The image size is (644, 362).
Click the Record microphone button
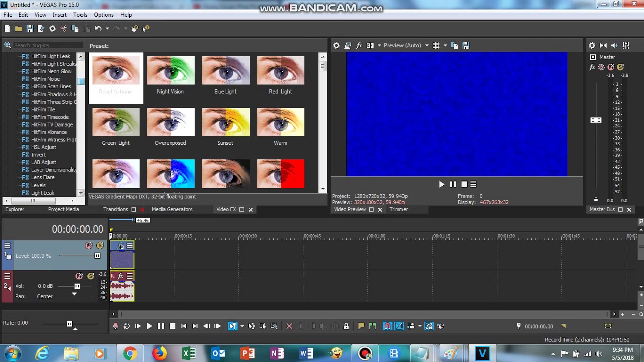click(115, 326)
